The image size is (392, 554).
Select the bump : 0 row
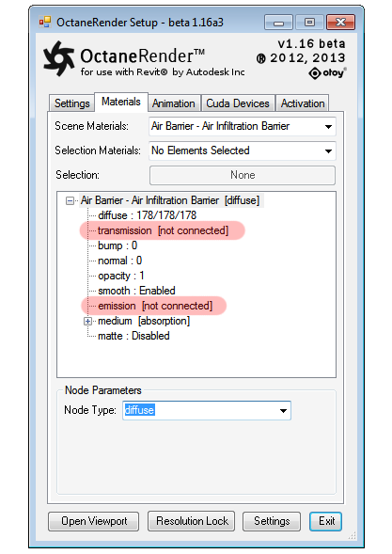pyautogui.click(x=118, y=245)
